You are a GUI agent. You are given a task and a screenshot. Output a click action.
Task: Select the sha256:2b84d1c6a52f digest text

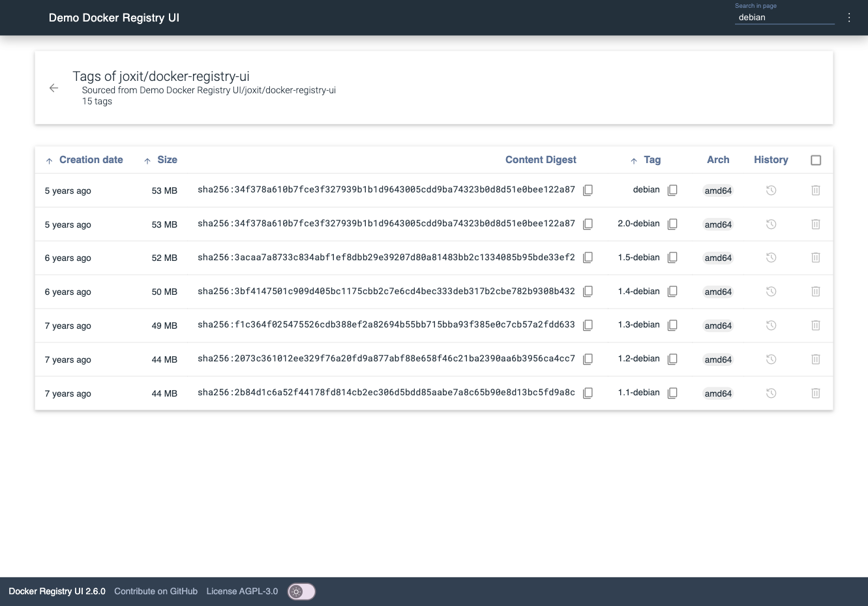pyautogui.click(x=386, y=392)
